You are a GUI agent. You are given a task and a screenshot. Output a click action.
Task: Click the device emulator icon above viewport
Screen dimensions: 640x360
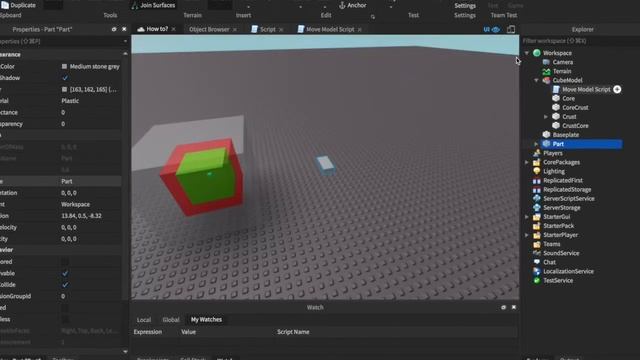pos(511,29)
